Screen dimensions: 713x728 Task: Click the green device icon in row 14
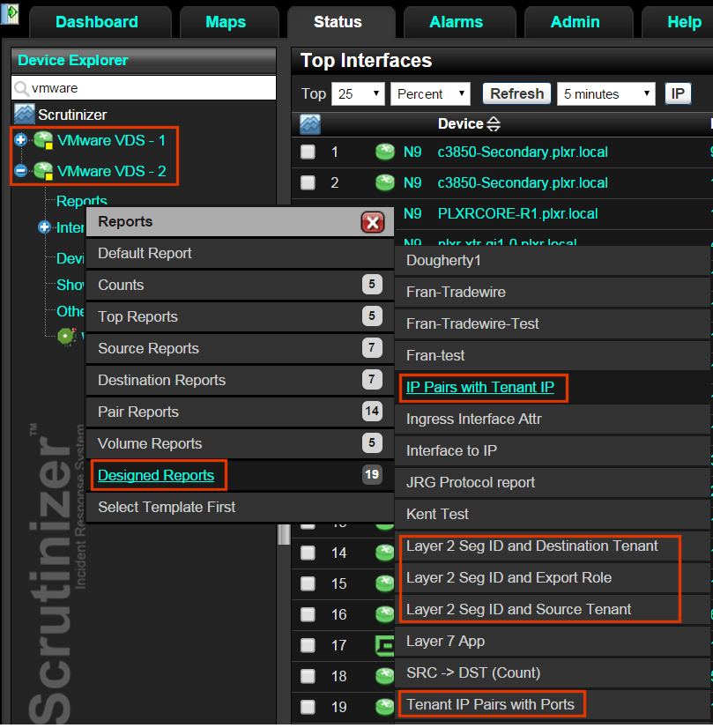tap(385, 553)
